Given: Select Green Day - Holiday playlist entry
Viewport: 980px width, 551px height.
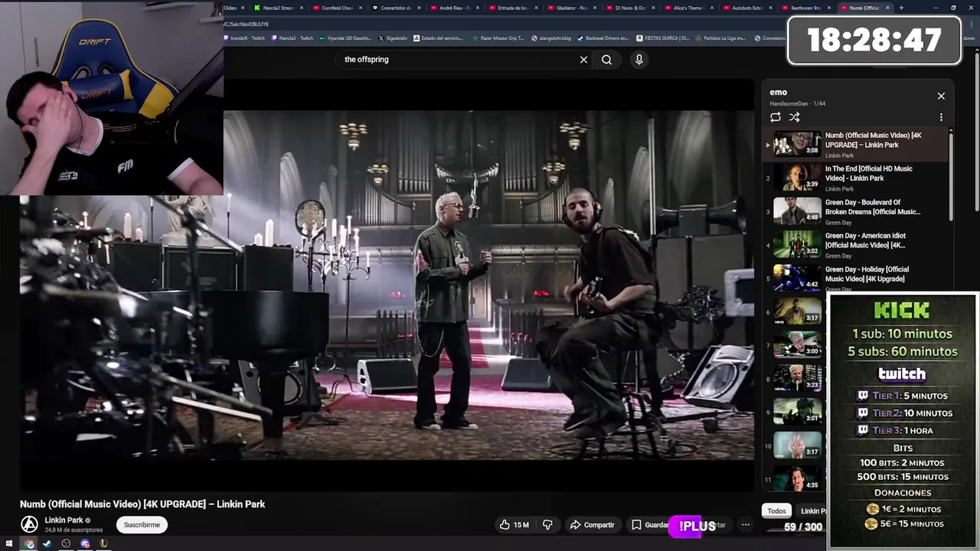Looking at the screenshot, I should [857, 278].
